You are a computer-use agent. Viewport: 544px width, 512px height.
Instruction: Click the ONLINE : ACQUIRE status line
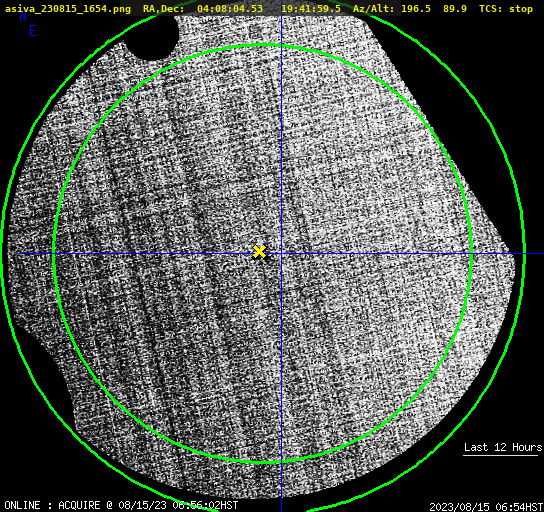pyautogui.click(x=121, y=505)
